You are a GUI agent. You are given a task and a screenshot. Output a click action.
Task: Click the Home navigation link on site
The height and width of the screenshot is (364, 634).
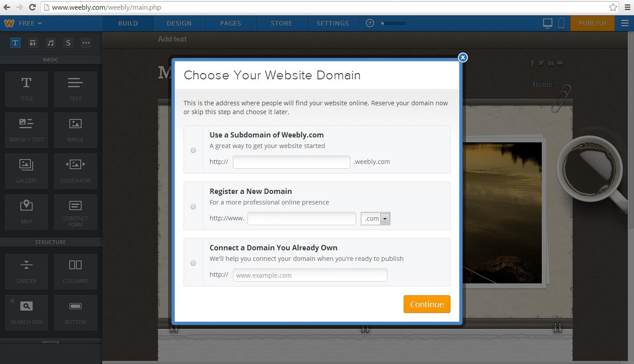(542, 85)
